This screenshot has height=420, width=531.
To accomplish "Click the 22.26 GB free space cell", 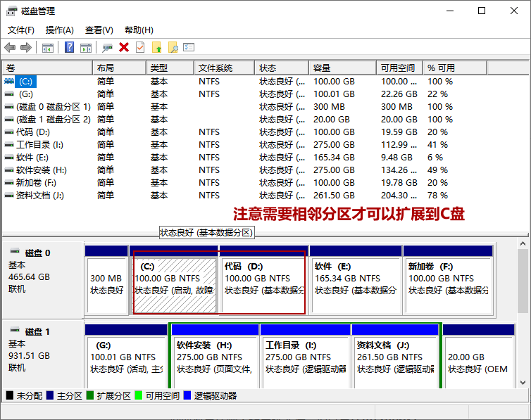I will (399, 94).
